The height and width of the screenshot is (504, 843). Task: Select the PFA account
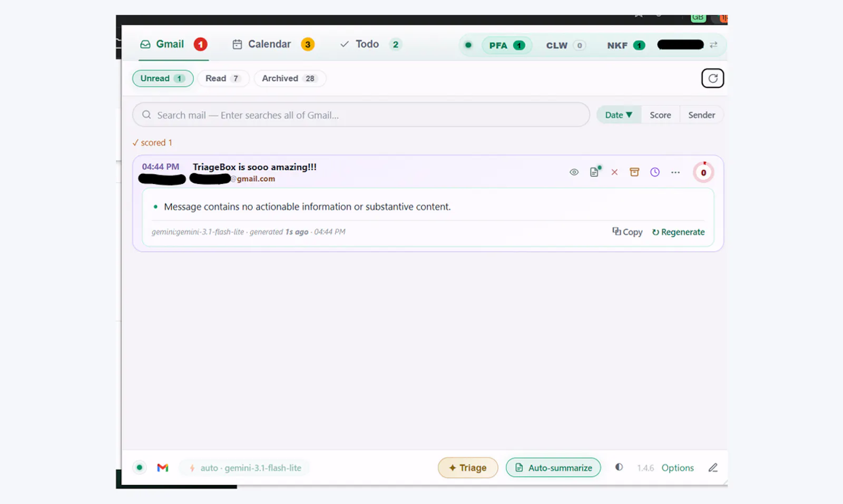(506, 45)
